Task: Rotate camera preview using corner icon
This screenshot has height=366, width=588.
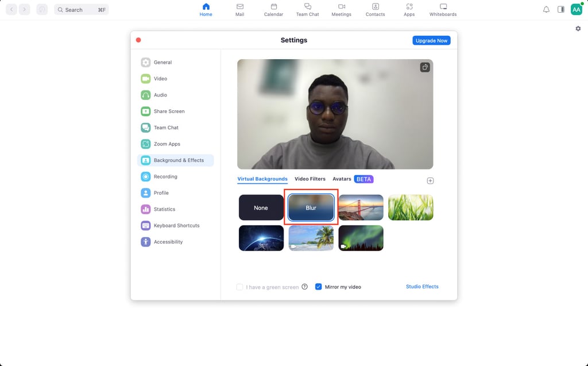Action: tap(424, 68)
